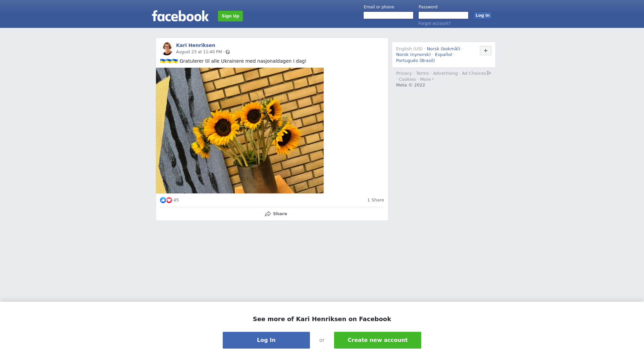The width and height of the screenshot is (644, 362).
Task: Open Kari Henriksen's profile picture
Action: (166, 49)
